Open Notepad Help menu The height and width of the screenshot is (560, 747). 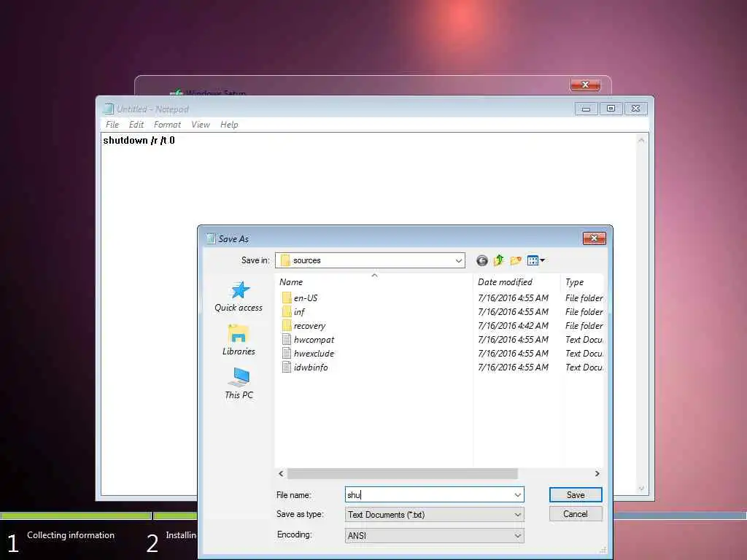point(229,125)
